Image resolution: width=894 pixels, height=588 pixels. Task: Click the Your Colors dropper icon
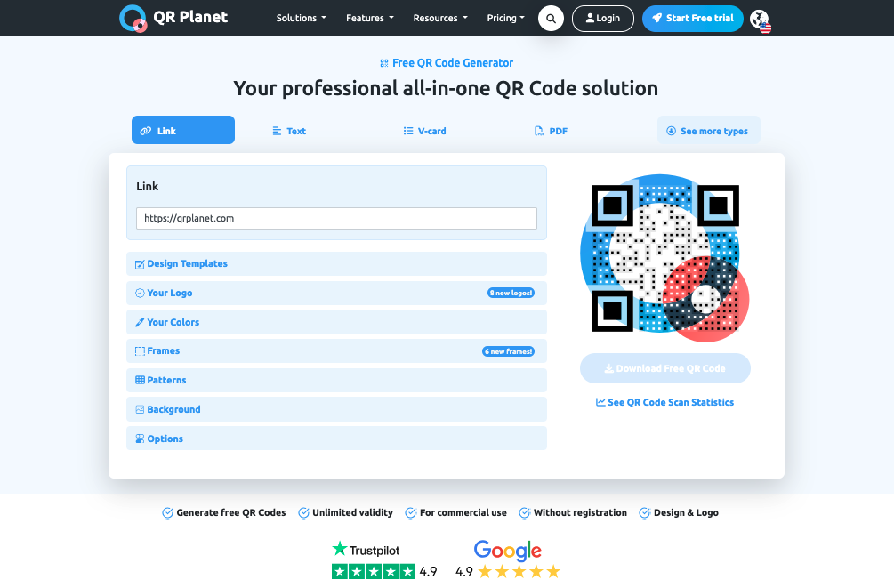tap(140, 322)
